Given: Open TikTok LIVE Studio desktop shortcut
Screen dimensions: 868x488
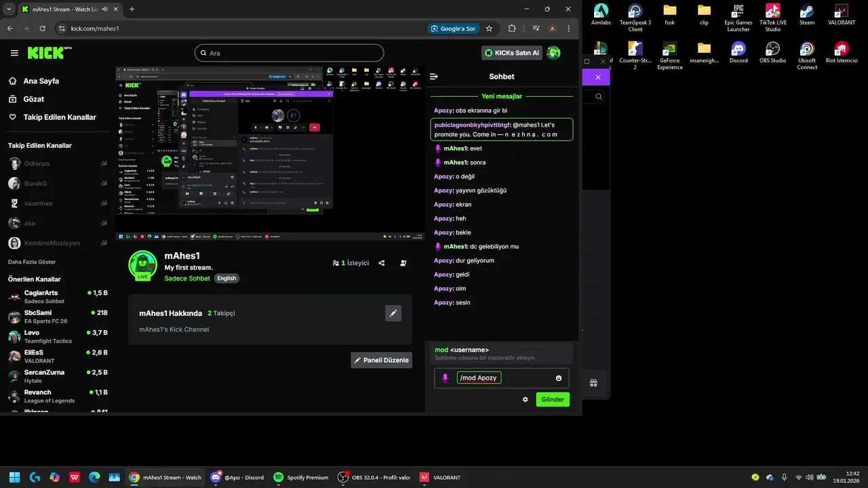Looking at the screenshot, I should click(x=772, y=18).
